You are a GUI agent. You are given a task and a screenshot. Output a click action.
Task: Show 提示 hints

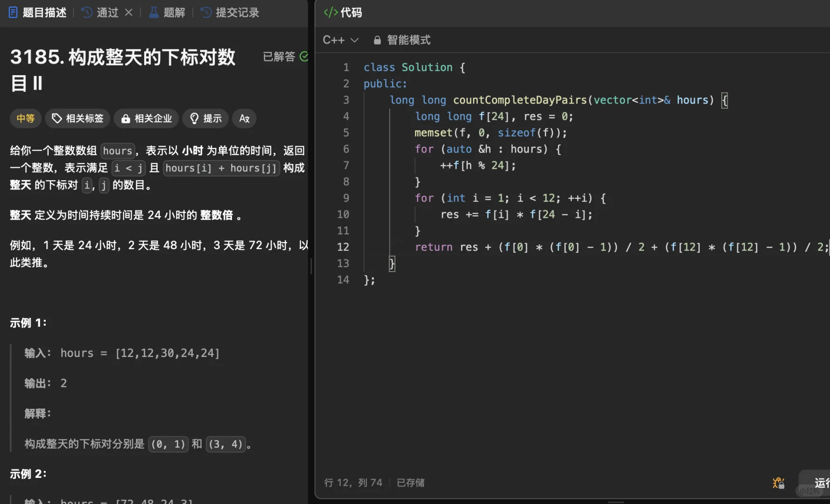(205, 119)
